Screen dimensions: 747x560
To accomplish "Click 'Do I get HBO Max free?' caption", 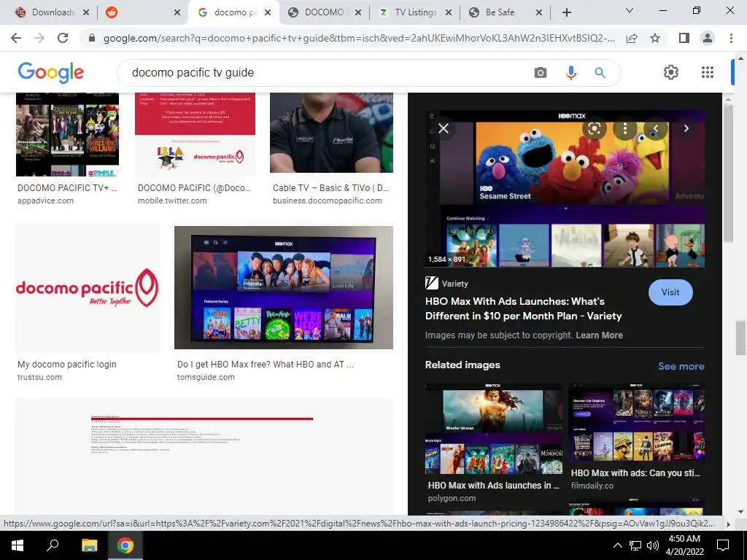I will pos(265,365).
